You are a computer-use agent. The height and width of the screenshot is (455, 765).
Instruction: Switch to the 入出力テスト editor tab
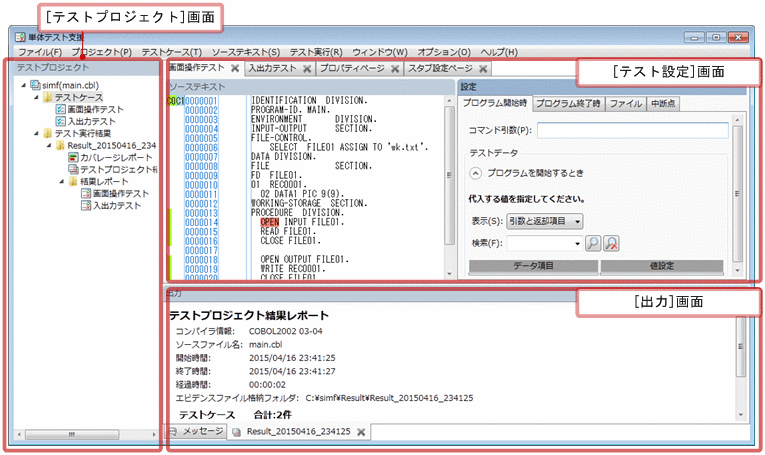coord(272,68)
